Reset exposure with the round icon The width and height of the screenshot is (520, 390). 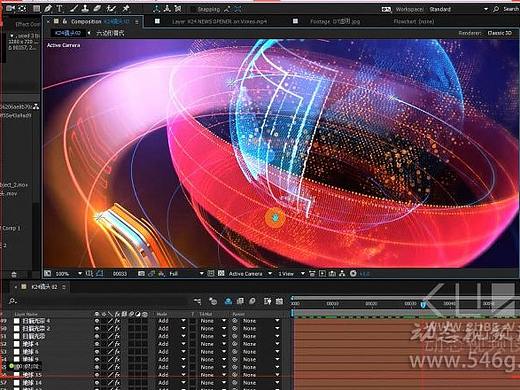[353, 274]
